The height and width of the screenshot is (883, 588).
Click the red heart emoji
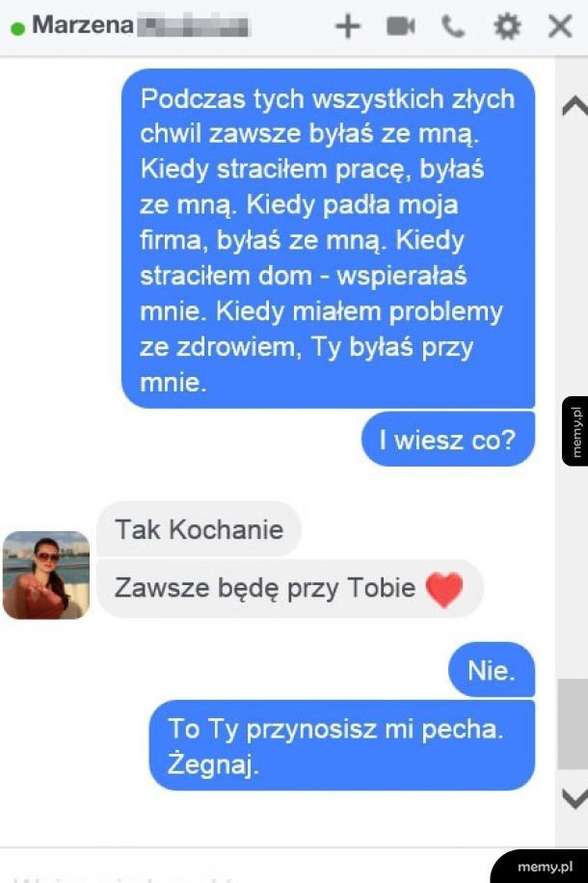pos(444,589)
